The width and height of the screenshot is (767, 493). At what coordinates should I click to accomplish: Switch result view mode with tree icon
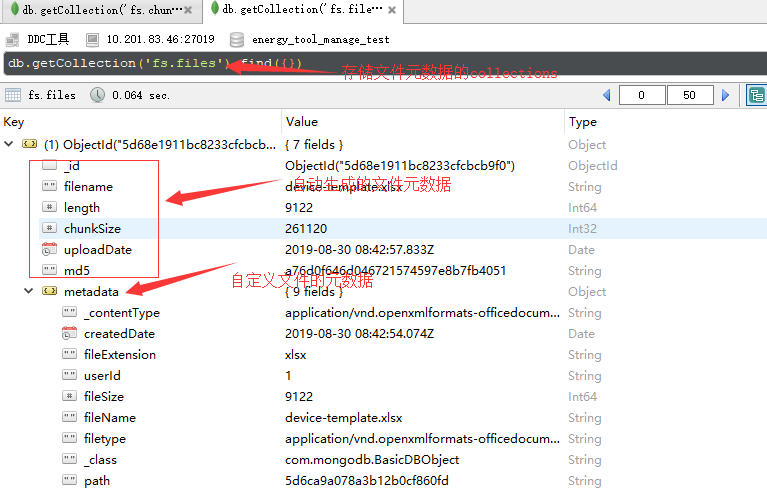756,95
